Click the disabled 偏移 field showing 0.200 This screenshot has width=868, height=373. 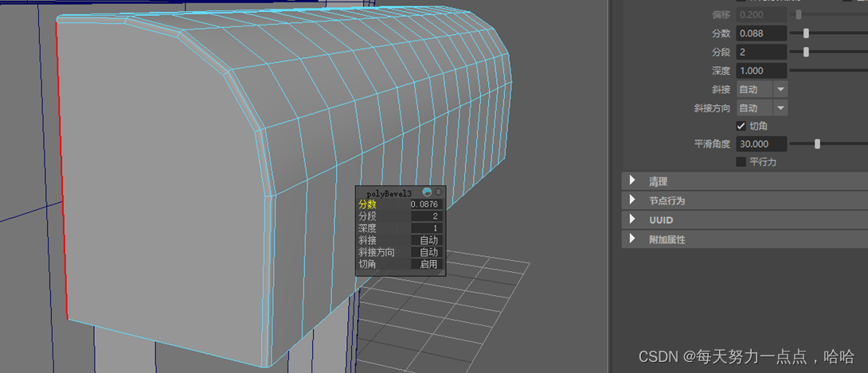(762, 15)
